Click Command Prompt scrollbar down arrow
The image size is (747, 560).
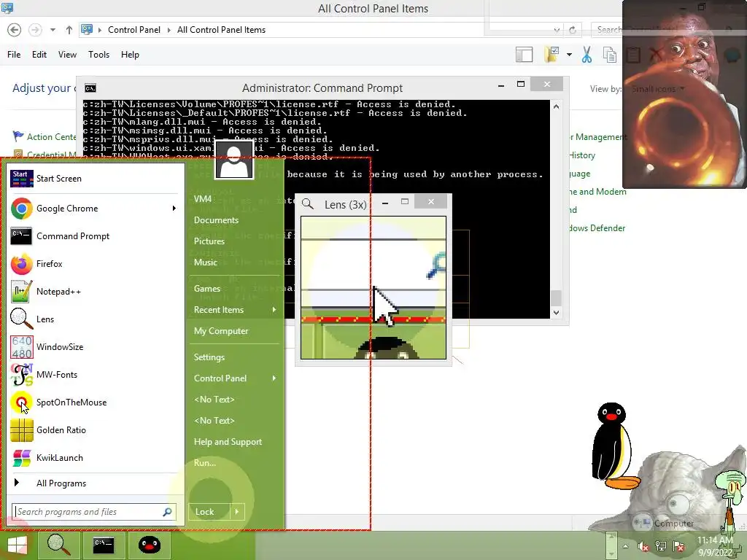[x=556, y=312]
